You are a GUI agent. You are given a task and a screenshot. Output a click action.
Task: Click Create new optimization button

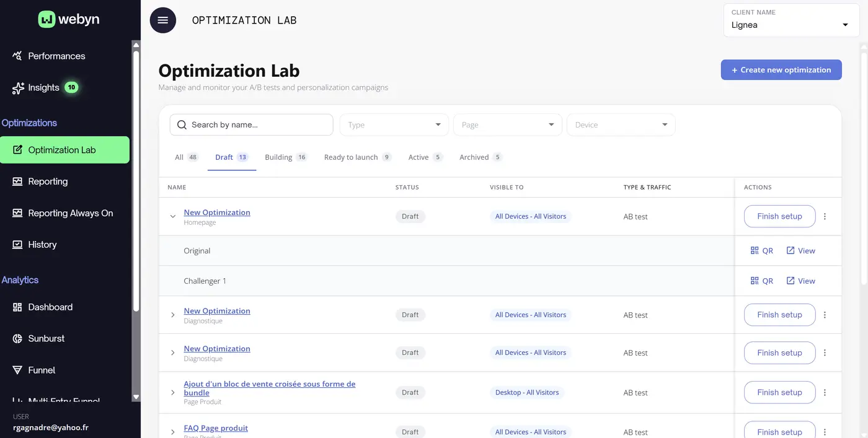coord(781,70)
